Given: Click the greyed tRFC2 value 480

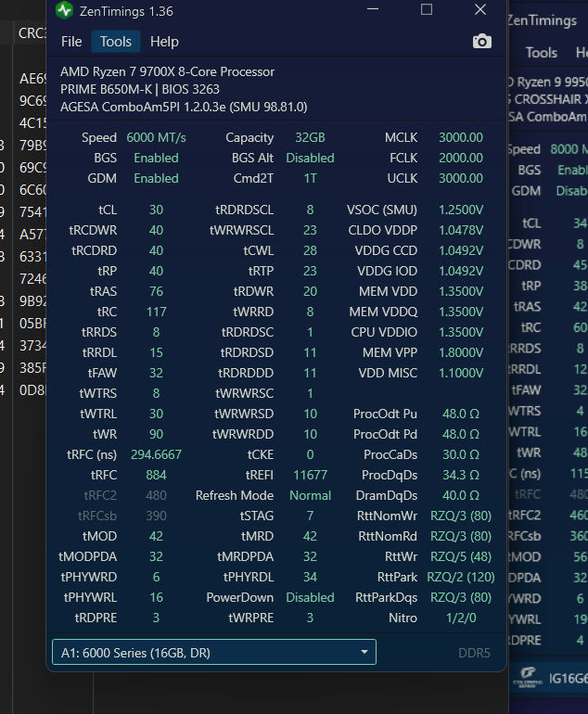Looking at the screenshot, I should tap(156, 495).
